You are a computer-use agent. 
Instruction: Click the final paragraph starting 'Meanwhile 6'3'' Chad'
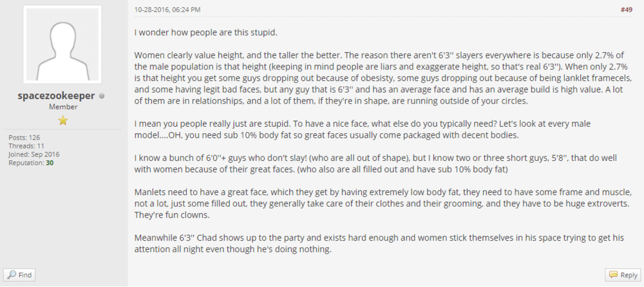380,243
